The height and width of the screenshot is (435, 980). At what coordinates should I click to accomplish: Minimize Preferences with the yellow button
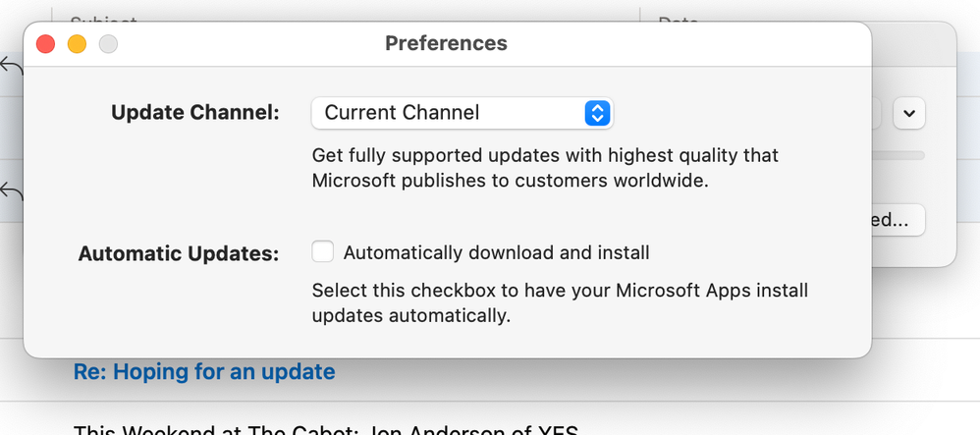coord(77,44)
